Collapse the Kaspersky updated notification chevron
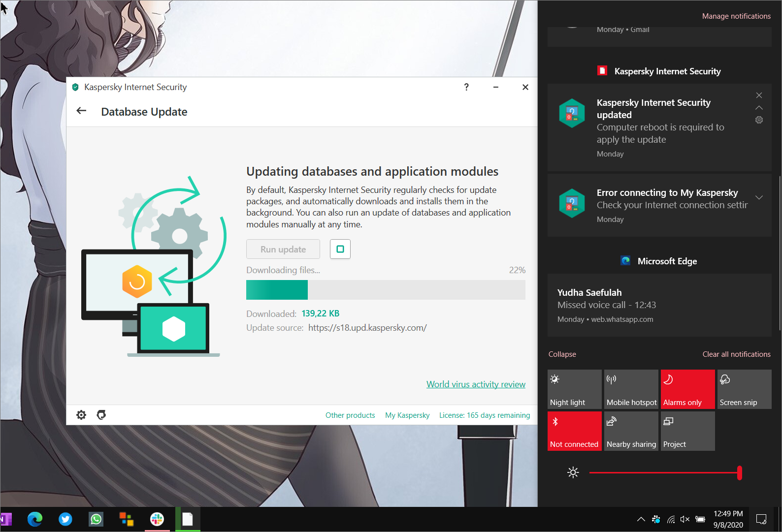 [x=759, y=107]
